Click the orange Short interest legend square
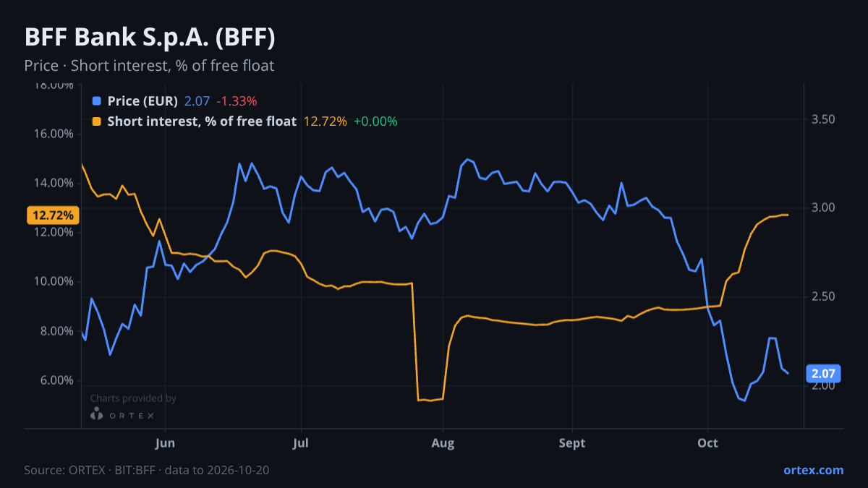The height and width of the screenshot is (488, 868). point(98,121)
